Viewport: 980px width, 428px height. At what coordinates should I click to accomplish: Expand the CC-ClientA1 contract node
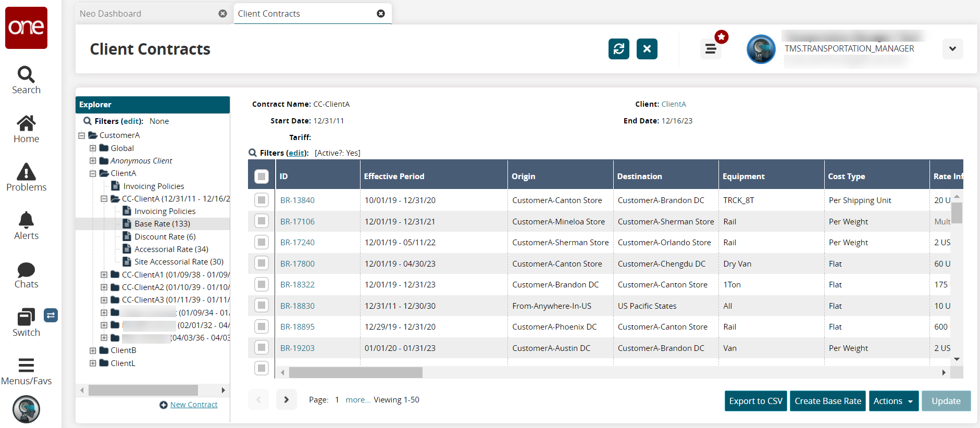[104, 274]
